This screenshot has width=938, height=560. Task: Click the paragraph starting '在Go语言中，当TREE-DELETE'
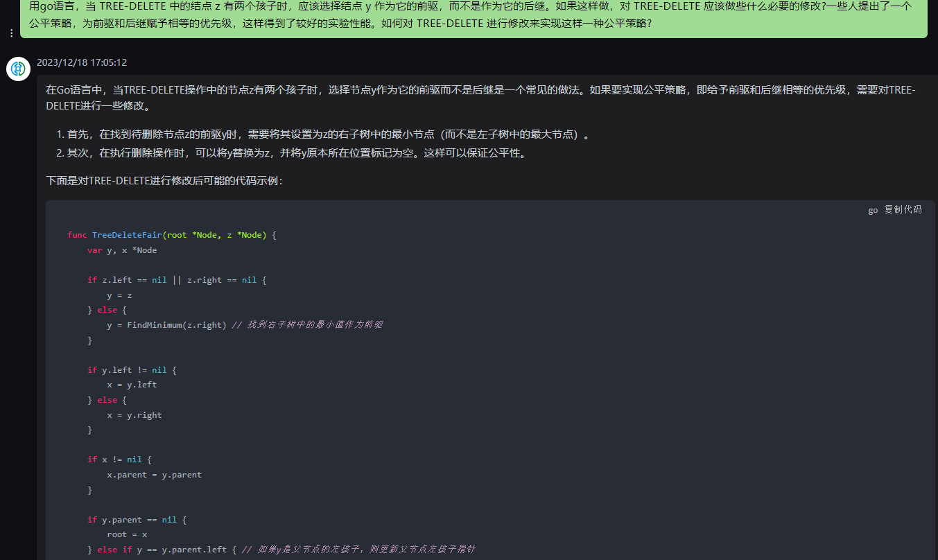[480, 98]
